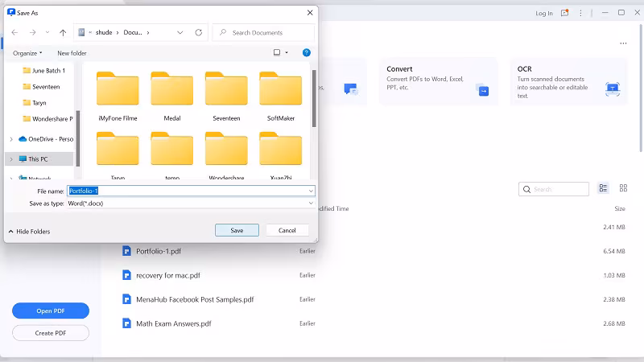Viewport: 644px width, 362px height.
Task: Open view options dropdown arrow
Action: pyautogui.click(x=287, y=52)
